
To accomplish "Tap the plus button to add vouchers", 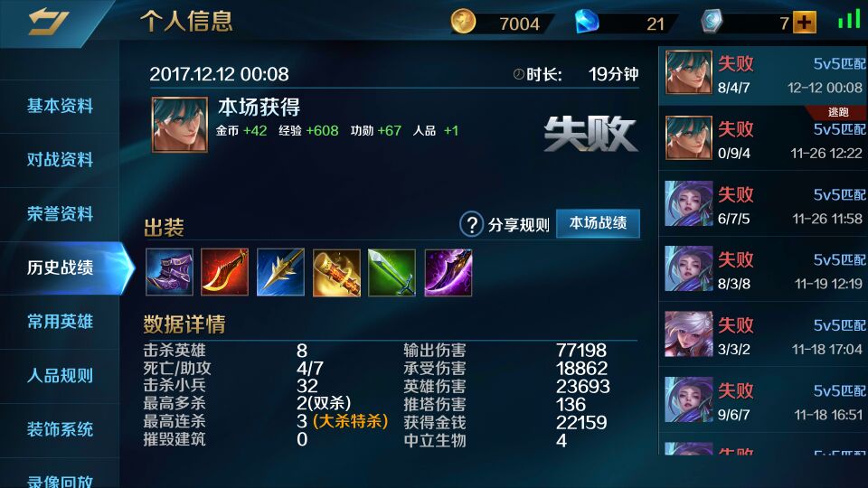I will (x=805, y=23).
